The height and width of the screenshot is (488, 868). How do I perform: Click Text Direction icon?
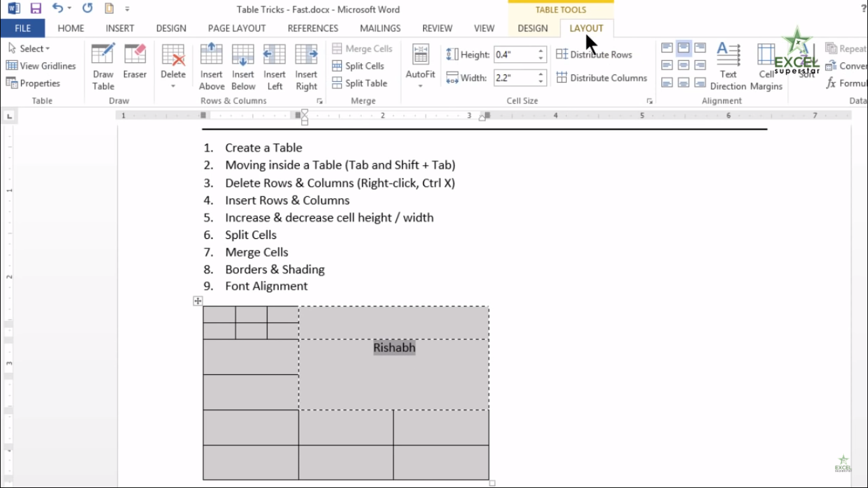click(x=728, y=67)
